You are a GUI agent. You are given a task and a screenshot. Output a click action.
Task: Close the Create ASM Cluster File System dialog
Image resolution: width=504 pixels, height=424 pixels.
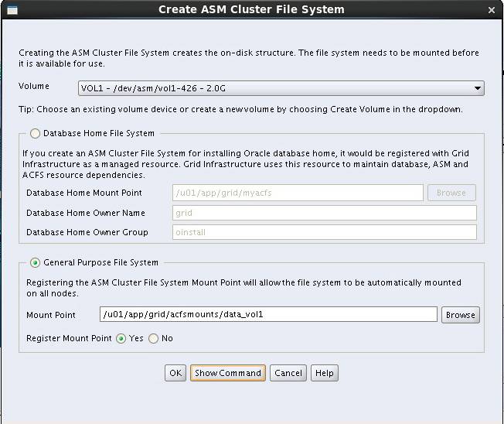491,10
